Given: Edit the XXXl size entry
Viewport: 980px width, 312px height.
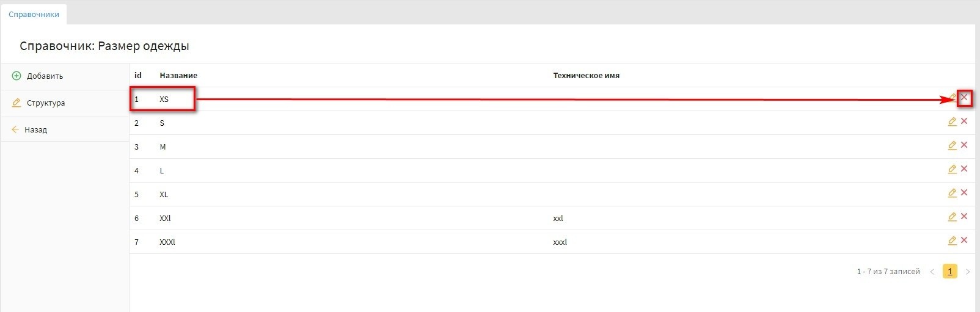Looking at the screenshot, I should click(x=952, y=241).
